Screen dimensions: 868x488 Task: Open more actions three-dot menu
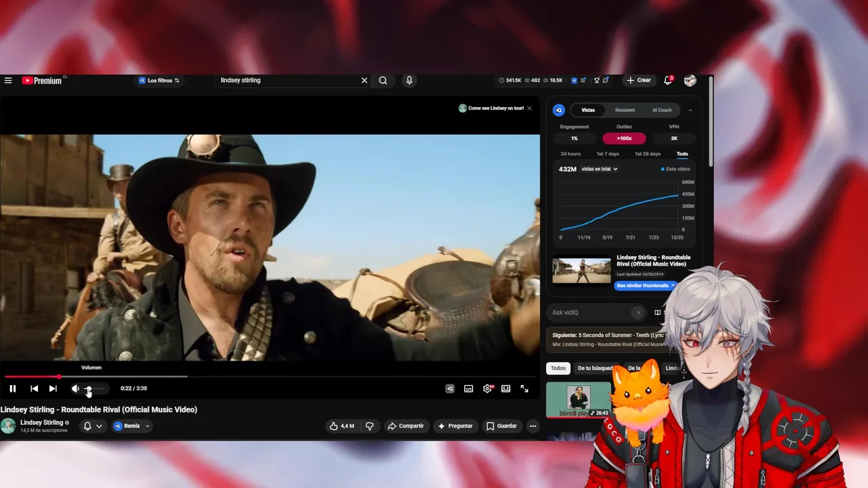click(x=533, y=426)
